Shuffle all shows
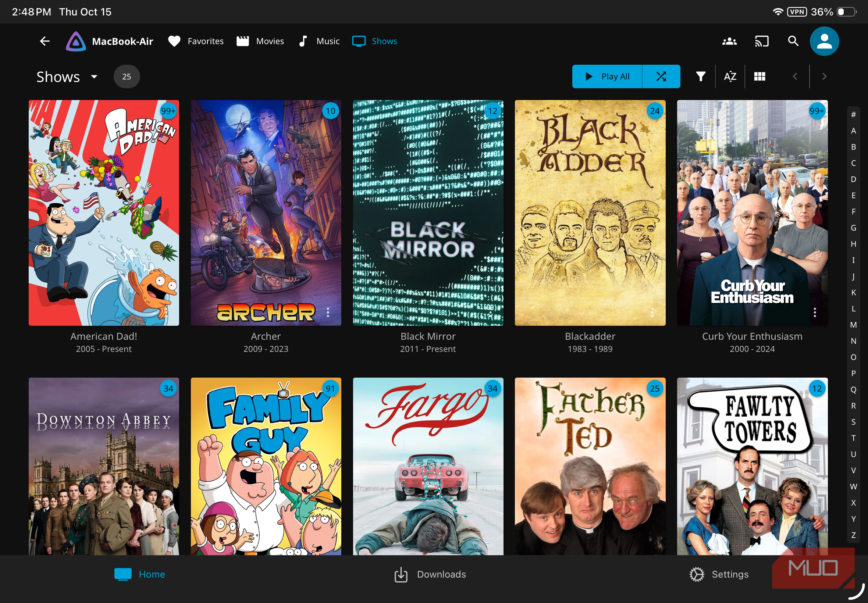 tap(661, 77)
